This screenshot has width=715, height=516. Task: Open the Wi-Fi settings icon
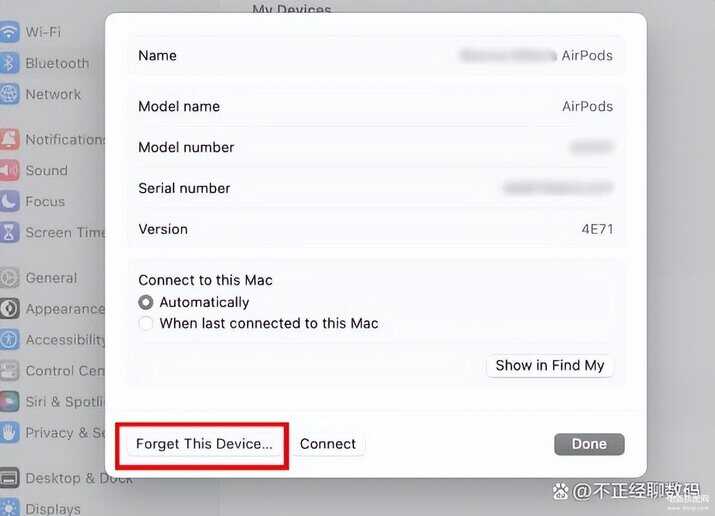[9, 32]
